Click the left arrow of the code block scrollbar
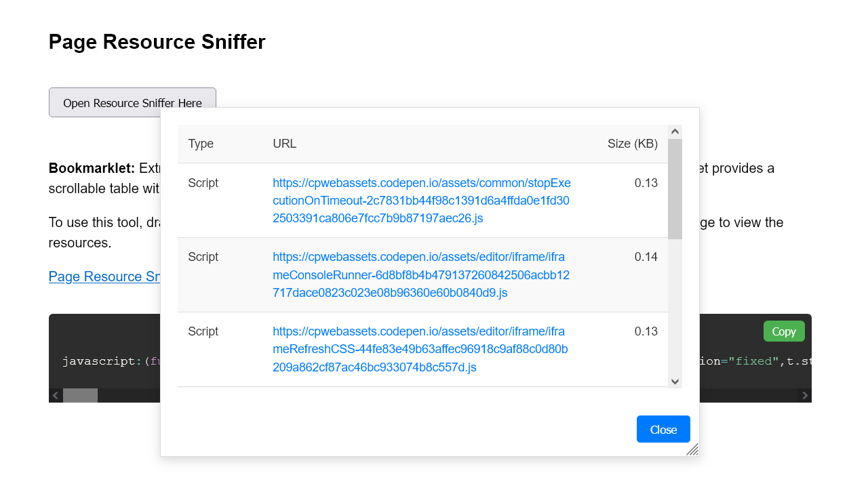 pos(55,394)
